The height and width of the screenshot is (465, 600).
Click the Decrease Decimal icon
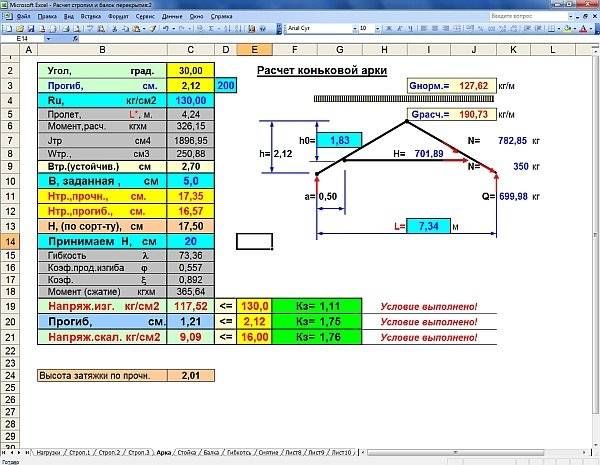point(514,29)
